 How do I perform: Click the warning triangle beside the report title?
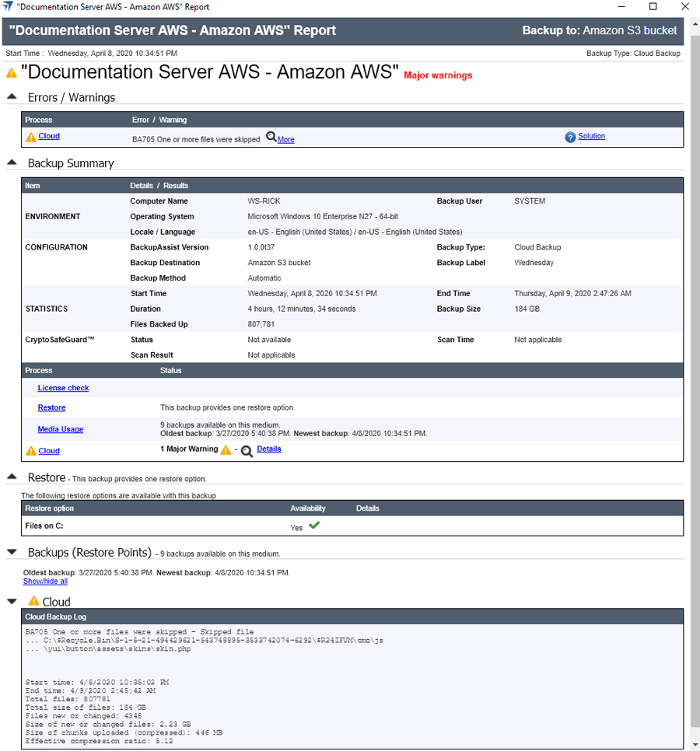coord(11,73)
